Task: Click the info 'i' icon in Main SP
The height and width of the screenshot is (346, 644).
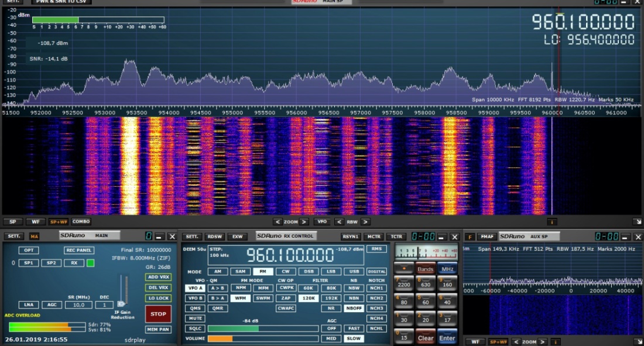Action: [551, 222]
